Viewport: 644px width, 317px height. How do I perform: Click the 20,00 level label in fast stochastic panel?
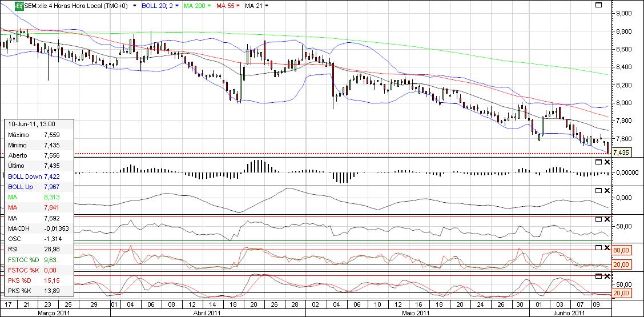pos(622,265)
